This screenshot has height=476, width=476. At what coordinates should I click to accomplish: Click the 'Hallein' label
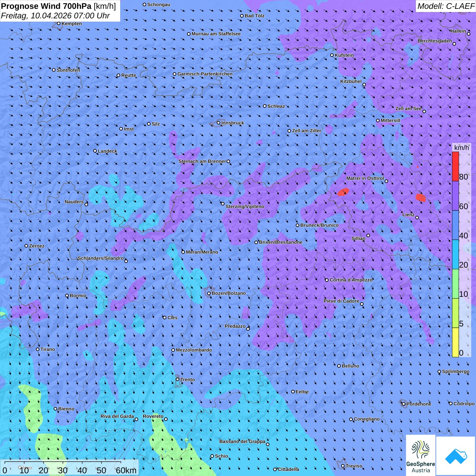[458, 31]
